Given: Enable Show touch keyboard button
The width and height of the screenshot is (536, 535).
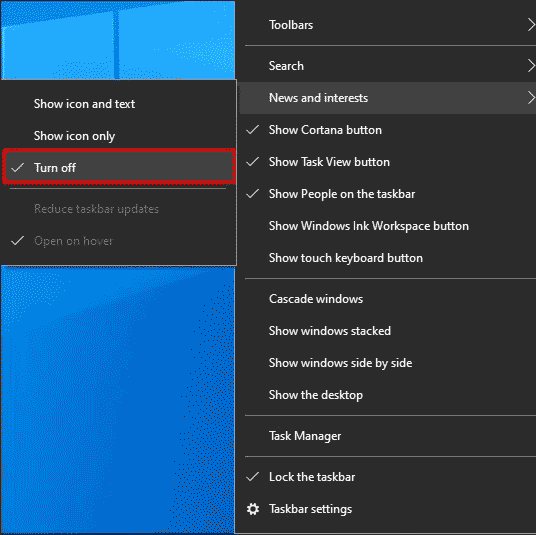Looking at the screenshot, I should coord(387,258).
